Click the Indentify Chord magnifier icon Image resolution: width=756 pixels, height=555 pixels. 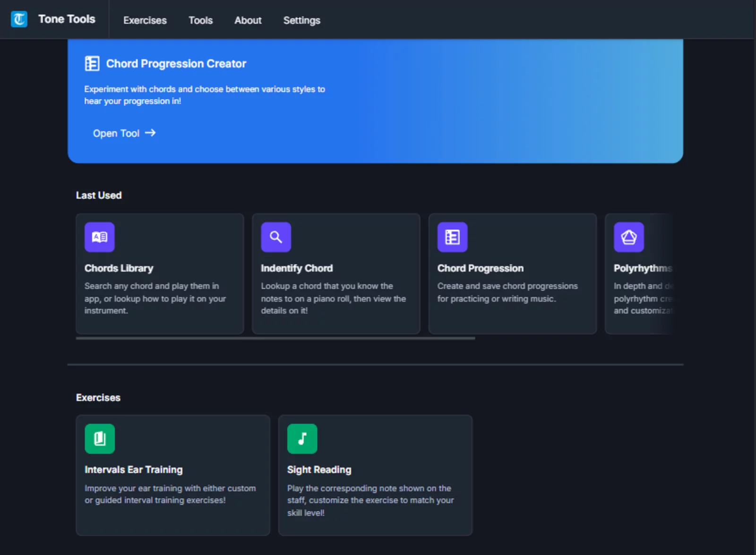coord(276,237)
